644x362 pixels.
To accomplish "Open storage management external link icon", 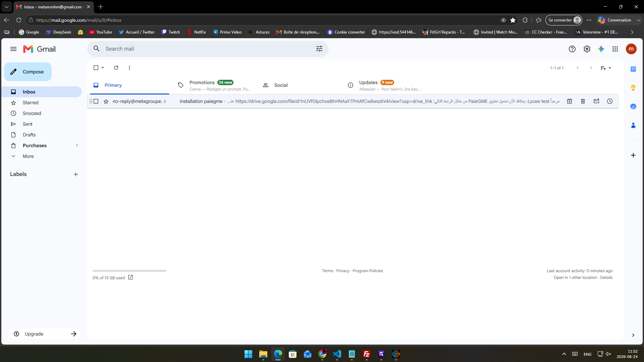I will 130,277.
